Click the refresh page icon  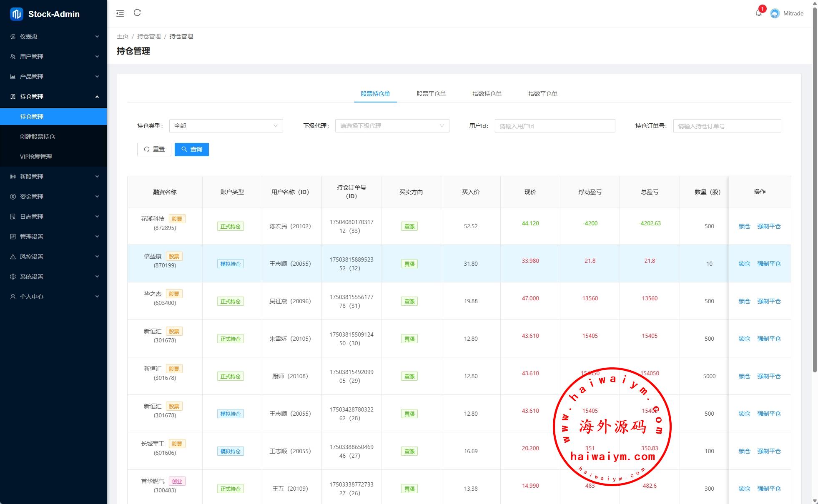(137, 13)
